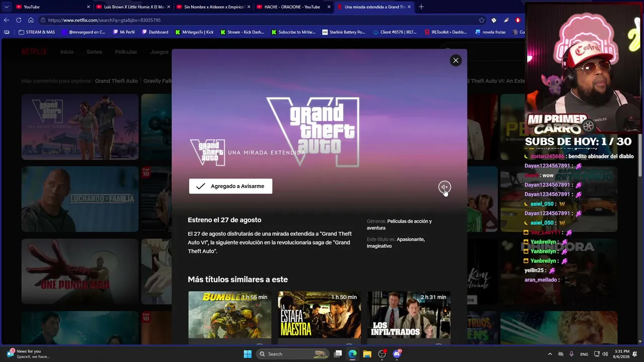This screenshot has width=644, height=362.
Task: Bookmark this page with the star icon
Action: coord(481,20)
